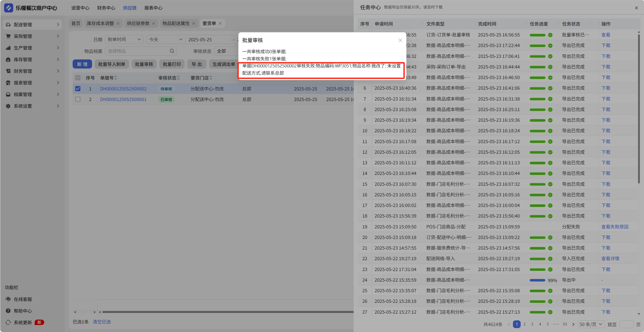Open the 审核状态 全部 dropdown
This screenshot has width=644, height=332.
[x=226, y=51]
